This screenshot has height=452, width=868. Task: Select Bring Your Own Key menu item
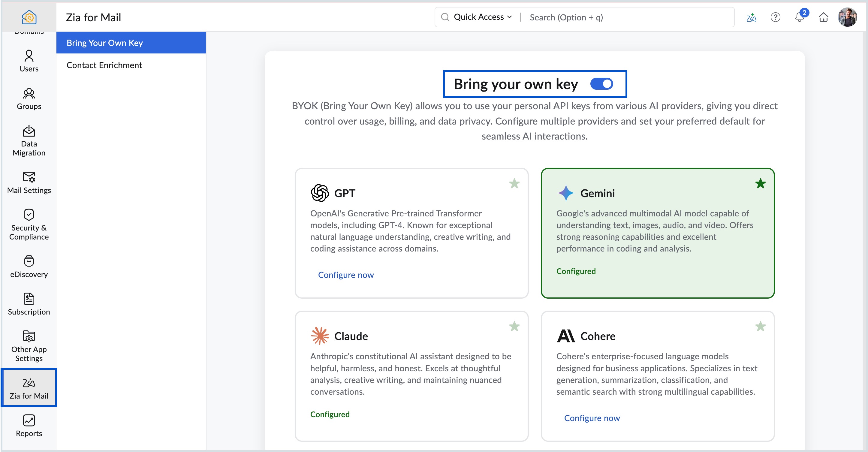pyautogui.click(x=105, y=43)
